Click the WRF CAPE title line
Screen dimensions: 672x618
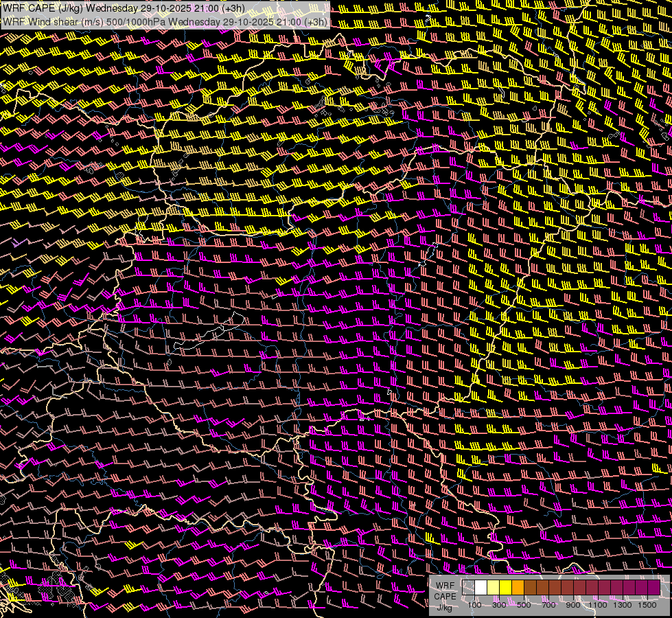124,8
